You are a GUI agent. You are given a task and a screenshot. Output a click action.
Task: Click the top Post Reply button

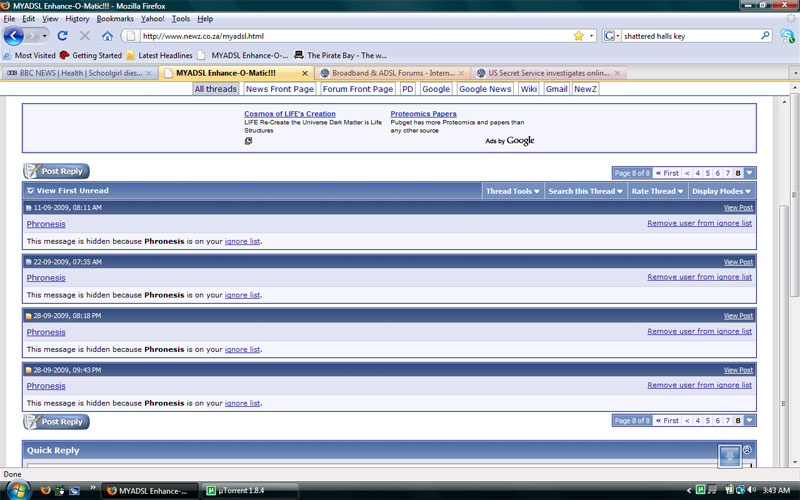point(56,171)
